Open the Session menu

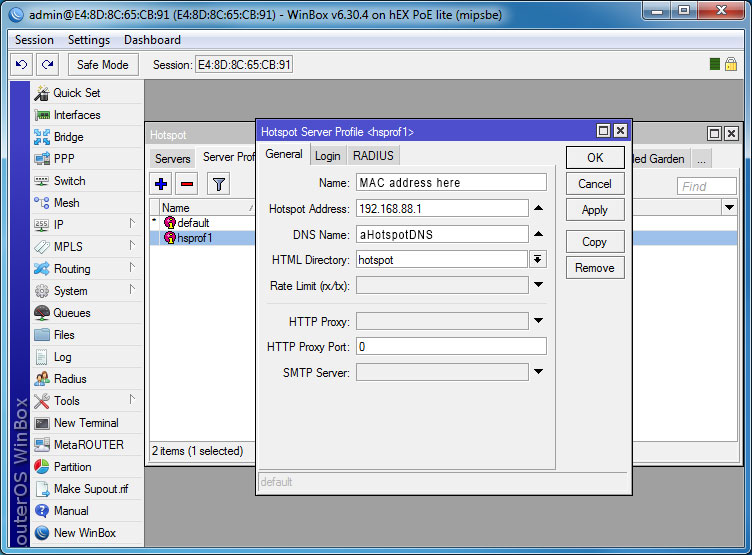pos(35,40)
